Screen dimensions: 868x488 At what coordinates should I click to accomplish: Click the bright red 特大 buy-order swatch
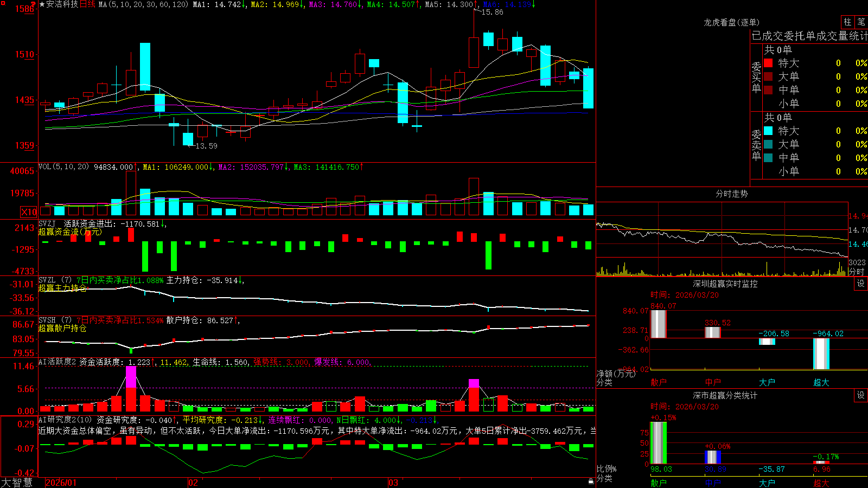click(768, 63)
